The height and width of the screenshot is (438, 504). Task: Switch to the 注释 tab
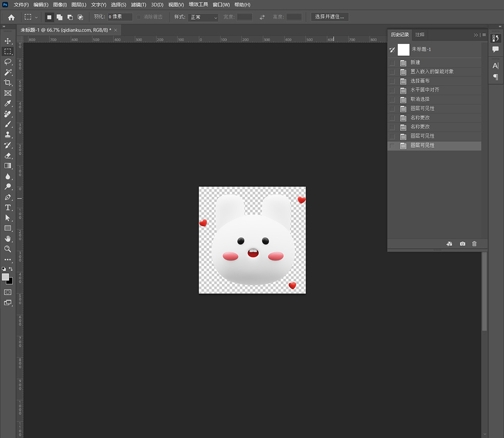pos(420,35)
